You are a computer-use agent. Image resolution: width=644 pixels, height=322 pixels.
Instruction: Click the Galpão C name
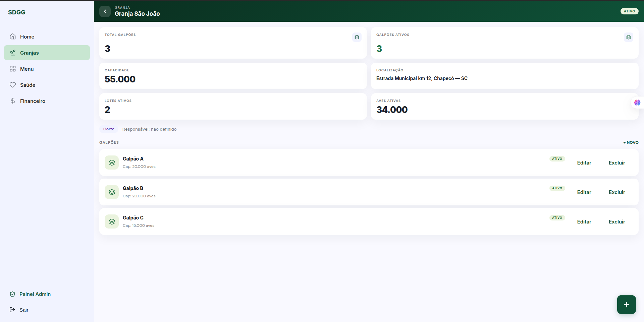(133, 218)
